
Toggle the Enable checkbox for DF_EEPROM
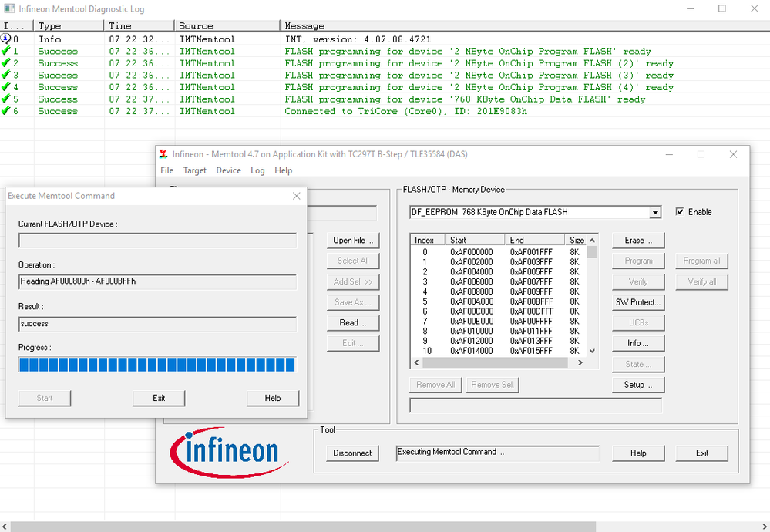tap(680, 212)
